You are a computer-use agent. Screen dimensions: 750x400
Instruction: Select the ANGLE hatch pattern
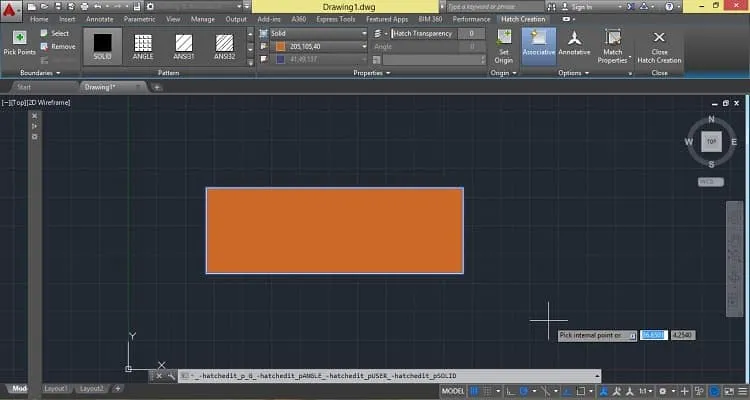[143, 47]
